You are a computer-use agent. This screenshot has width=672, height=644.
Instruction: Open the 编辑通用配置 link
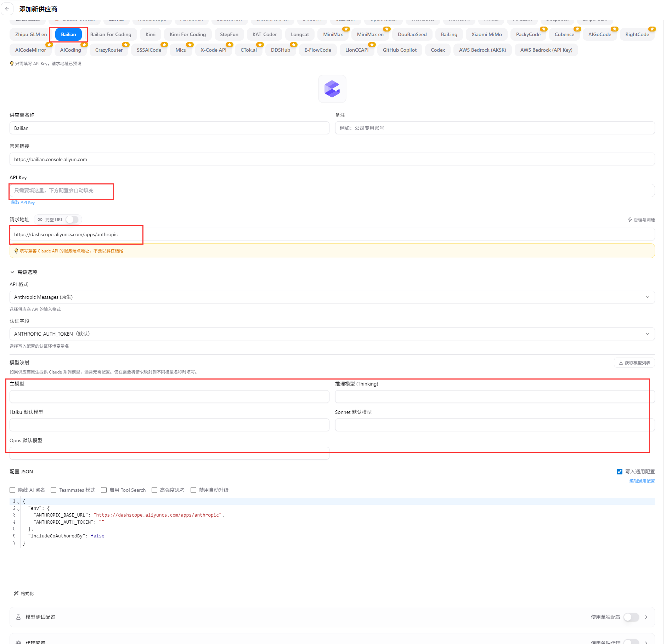pos(642,481)
